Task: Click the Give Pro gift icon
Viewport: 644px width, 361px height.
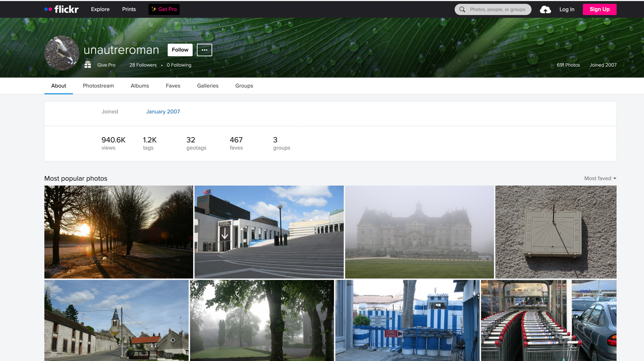Action: (x=88, y=65)
